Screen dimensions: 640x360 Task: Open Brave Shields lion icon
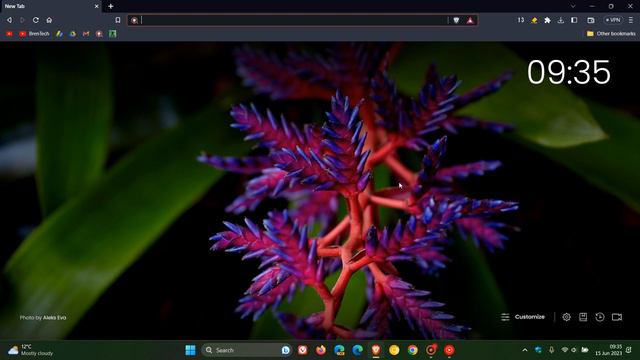(x=456, y=20)
